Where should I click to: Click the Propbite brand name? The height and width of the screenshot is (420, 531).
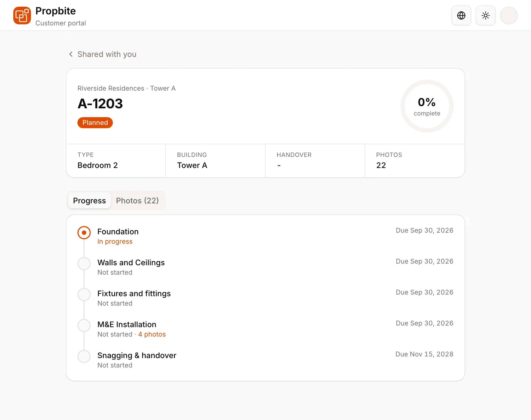coord(56,11)
